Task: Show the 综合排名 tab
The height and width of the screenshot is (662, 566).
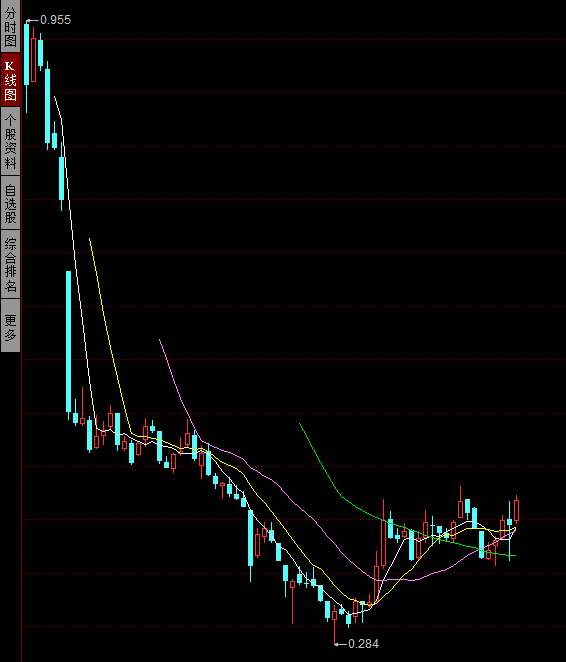Action: pos(10,264)
